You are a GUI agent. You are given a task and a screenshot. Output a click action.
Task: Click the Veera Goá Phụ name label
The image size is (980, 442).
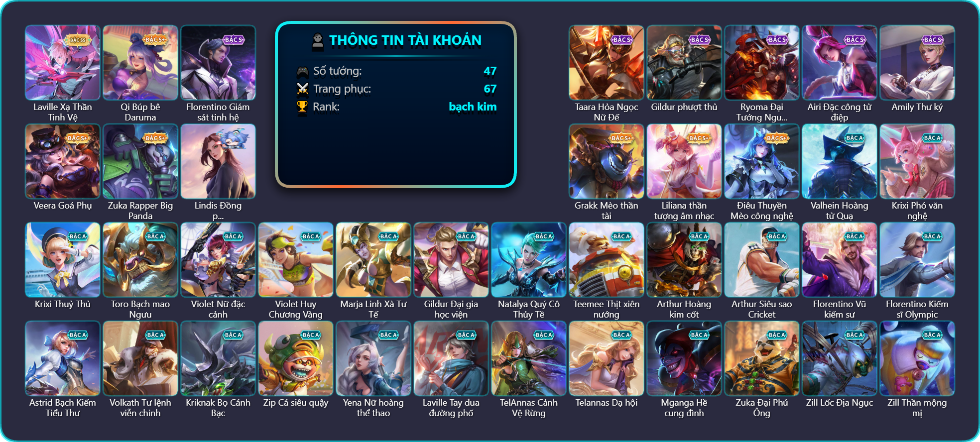(x=63, y=206)
